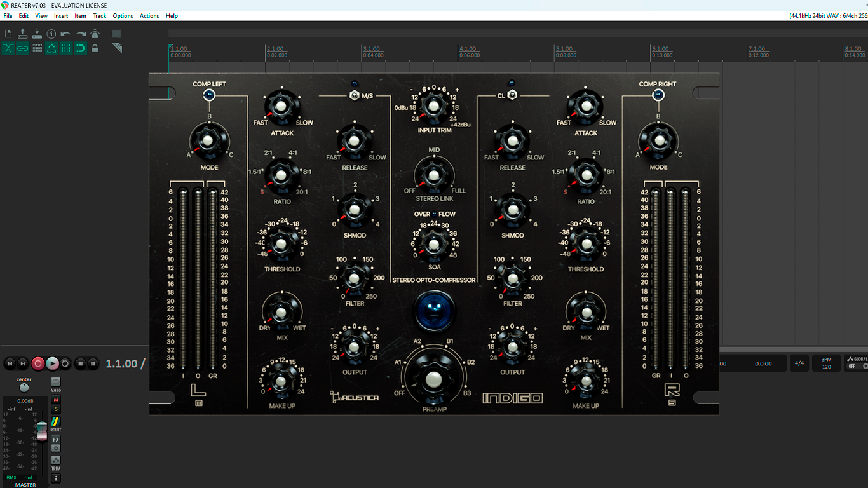Click the Save project toolbar icon
Image resolution: width=868 pixels, height=488 pixels.
click(x=37, y=34)
